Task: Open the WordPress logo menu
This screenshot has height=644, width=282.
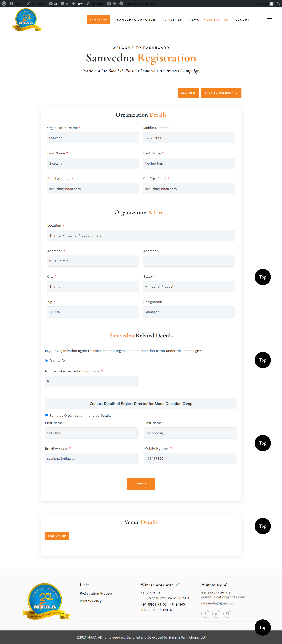Action: tap(4, 4)
